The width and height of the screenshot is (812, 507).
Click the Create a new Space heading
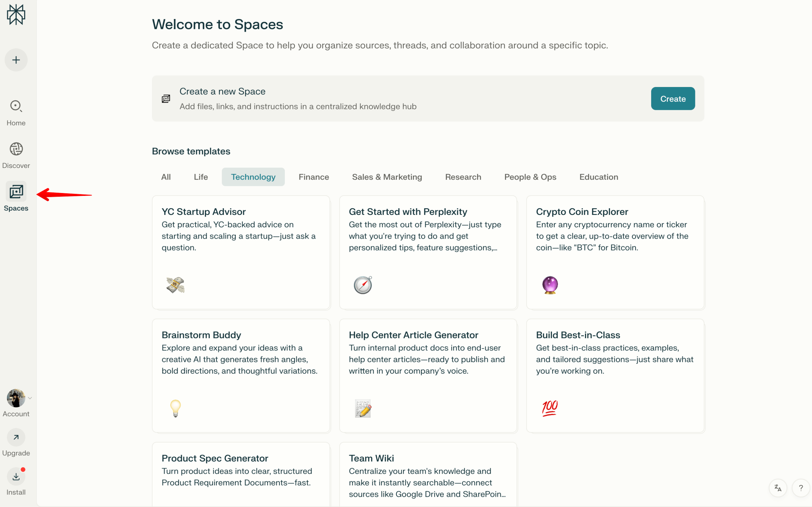coord(222,91)
